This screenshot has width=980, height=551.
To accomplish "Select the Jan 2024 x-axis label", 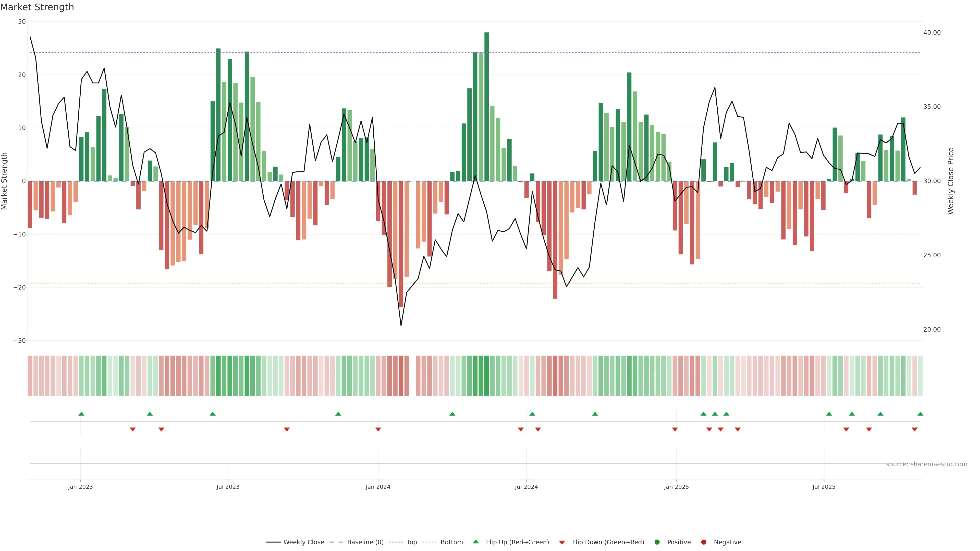I will pos(378,487).
